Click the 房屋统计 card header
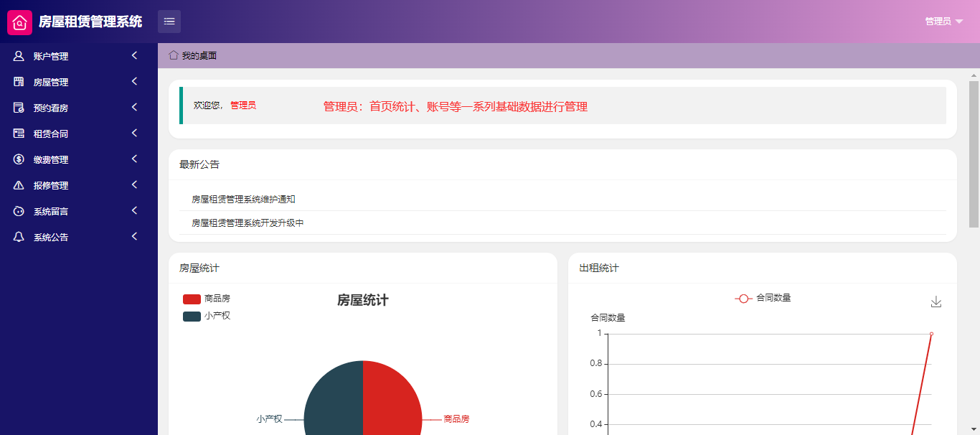Viewport: 980px width, 435px height. point(363,268)
